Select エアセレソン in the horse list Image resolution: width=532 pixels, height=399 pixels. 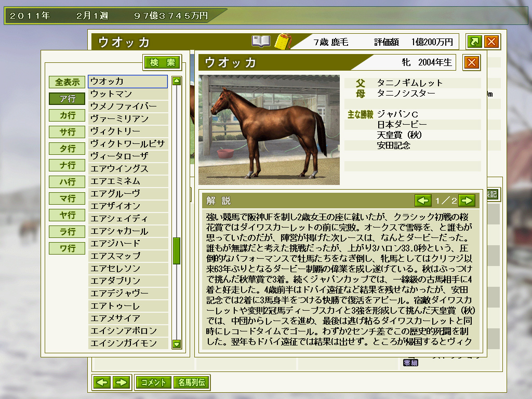tap(128, 269)
